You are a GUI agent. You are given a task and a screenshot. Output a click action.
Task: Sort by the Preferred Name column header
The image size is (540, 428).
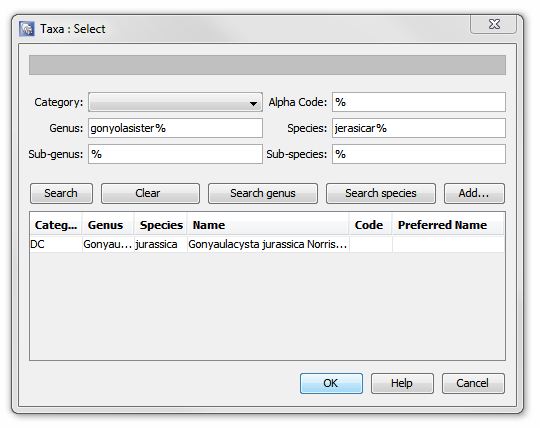pos(448,225)
